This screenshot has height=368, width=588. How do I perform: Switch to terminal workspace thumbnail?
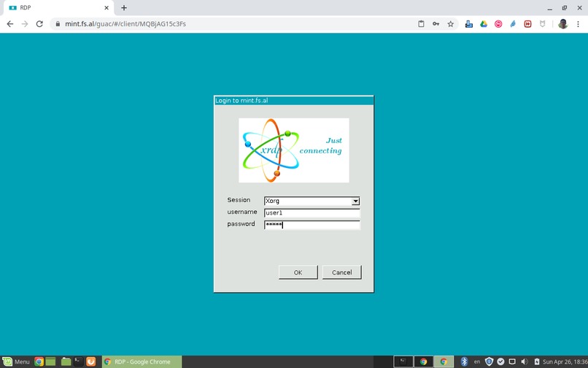403,361
